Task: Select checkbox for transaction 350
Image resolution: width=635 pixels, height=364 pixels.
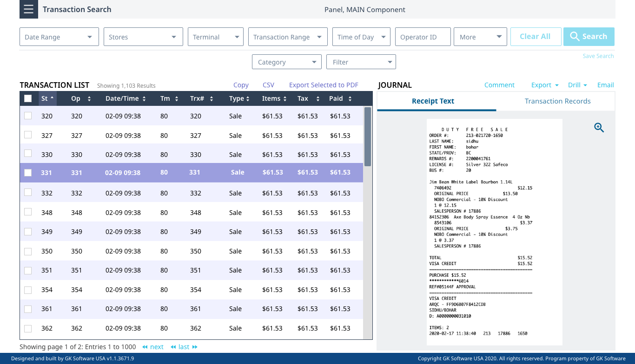Action: click(28, 251)
